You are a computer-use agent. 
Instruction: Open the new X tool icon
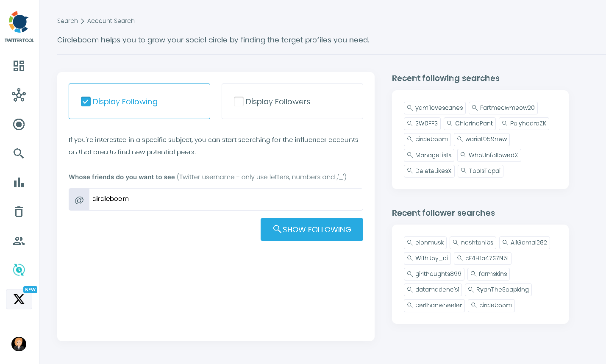19,299
